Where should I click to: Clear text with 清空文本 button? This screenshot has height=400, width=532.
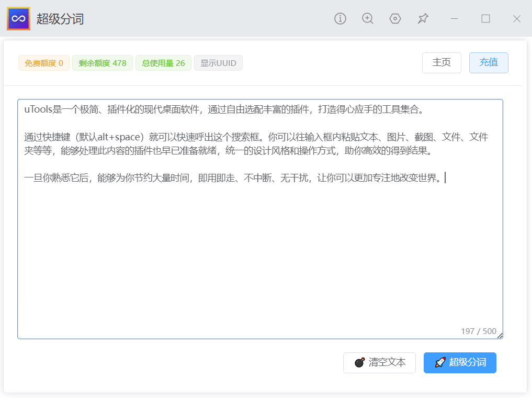pyautogui.click(x=379, y=363)
